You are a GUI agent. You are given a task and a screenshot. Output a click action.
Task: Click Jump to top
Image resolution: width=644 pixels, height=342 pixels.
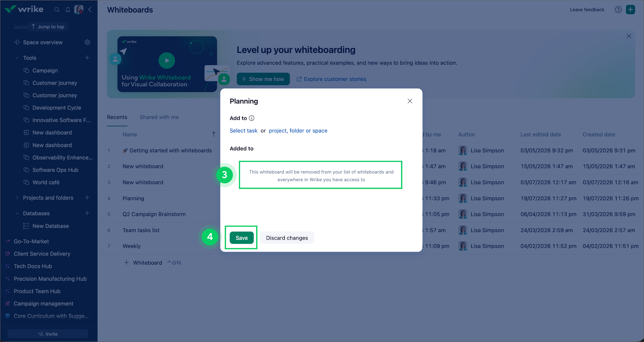48,27
